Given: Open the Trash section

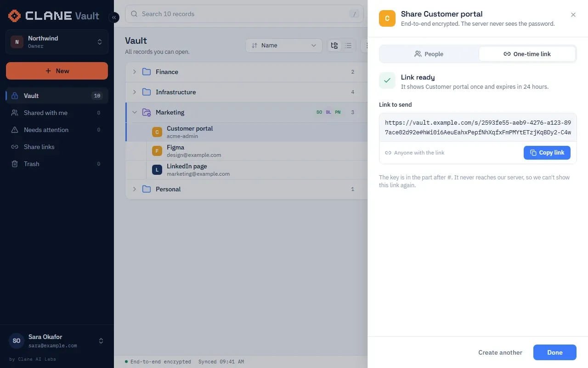Looking at the screenshot, I should (x=57, y=164).
